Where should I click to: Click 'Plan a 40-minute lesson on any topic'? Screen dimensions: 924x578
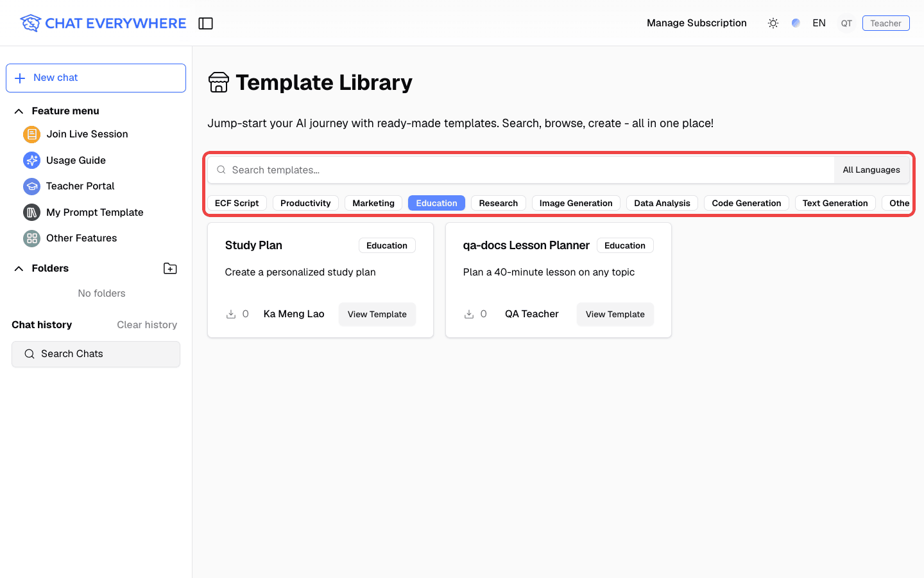point(549,272)
